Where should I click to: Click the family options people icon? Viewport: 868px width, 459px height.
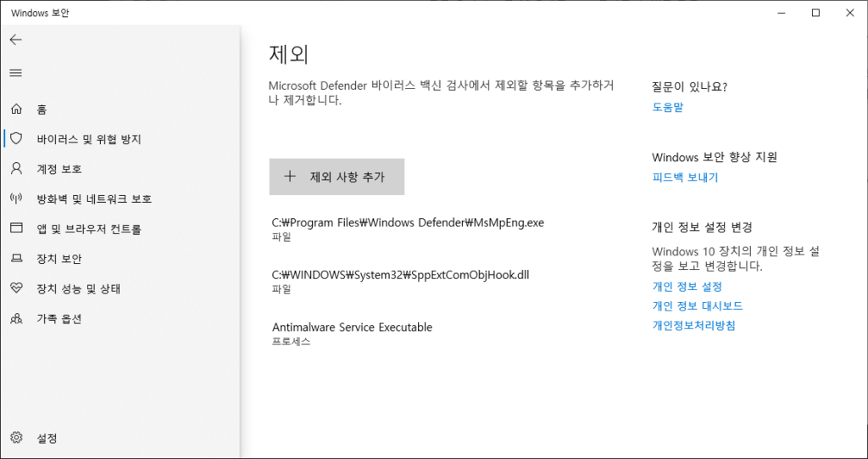coord(17,319)
